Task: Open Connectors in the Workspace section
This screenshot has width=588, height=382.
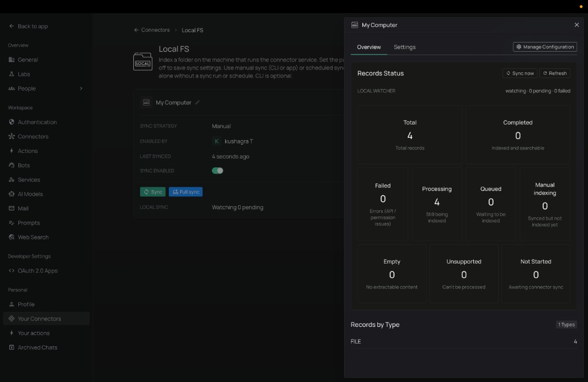Action: 46,136
